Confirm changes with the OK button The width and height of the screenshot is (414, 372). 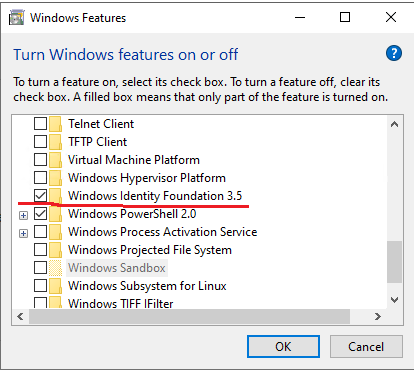coord(283,347)
